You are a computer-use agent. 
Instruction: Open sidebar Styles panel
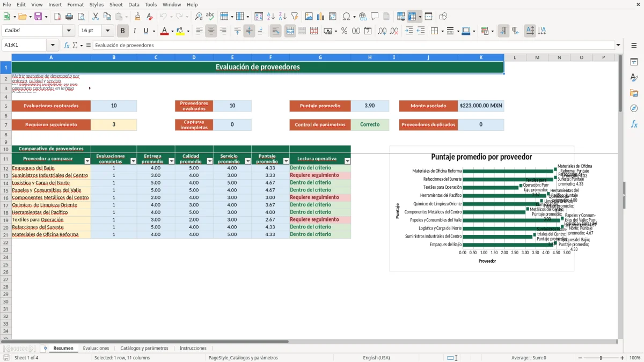tap(634, 77)
